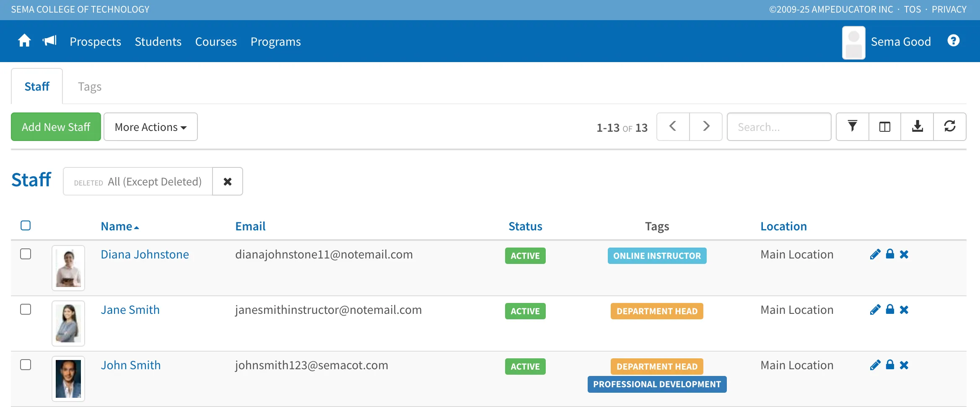Focus the Search field
This screenshot has width=980, height=407.
(779, 126)
